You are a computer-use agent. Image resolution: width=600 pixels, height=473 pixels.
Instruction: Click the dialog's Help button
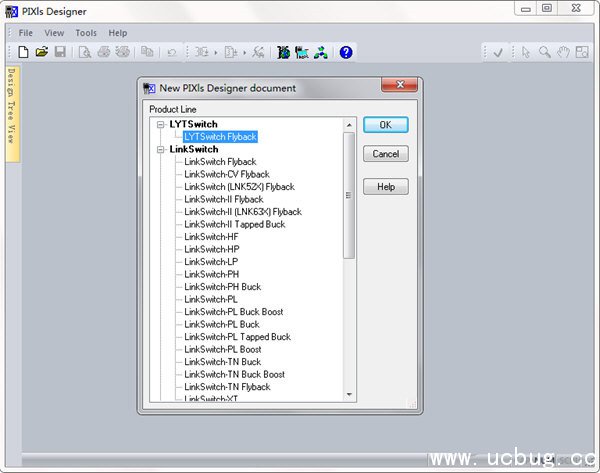click(x=385, y=187)
